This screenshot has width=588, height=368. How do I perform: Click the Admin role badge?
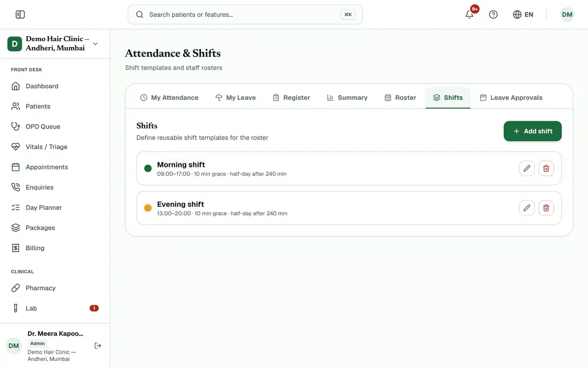point(37,343)
